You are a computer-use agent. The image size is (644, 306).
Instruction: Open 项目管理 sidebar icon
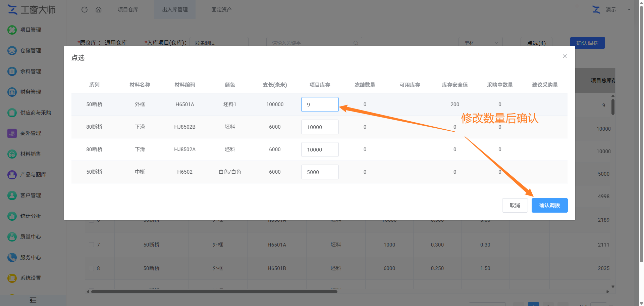[x=12, y=30]
